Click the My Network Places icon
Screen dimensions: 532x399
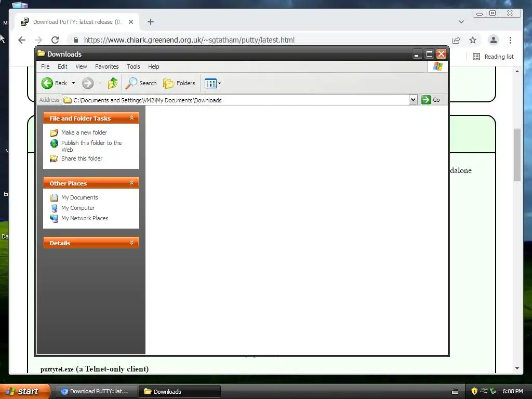point(54,219)
